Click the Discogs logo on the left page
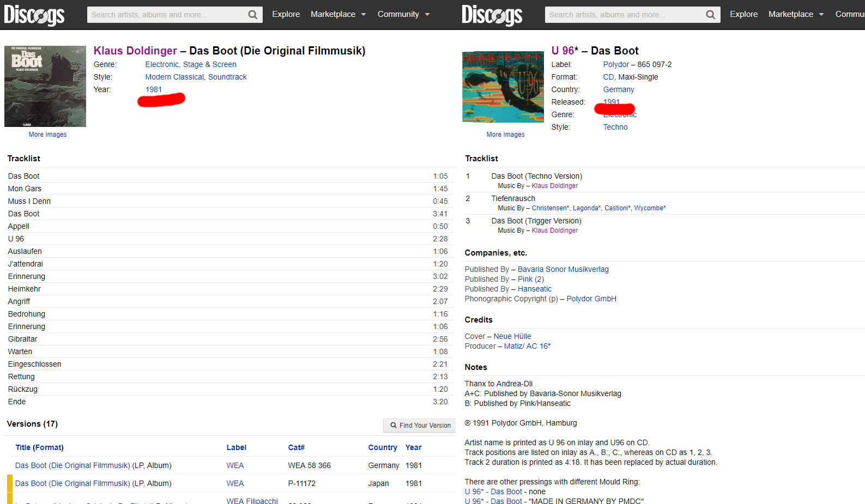The width and height of the screenshot is (865, 504). (34, 15)
